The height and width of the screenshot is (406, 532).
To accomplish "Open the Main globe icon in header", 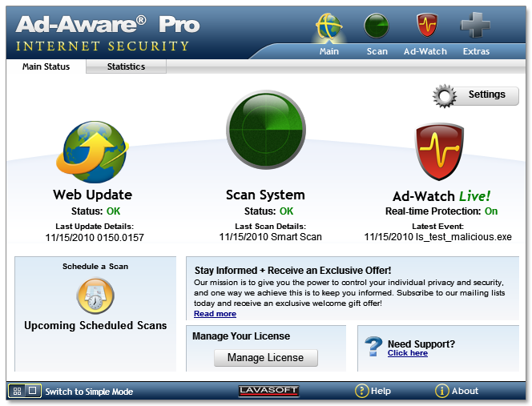I will [x=328, y=26].
